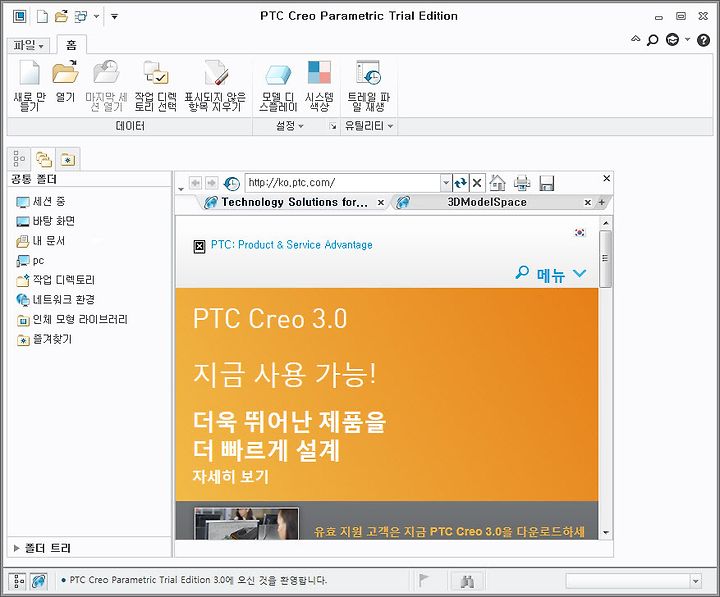Click the command search magnifier icon

pyautogui.click(x=652, y=40)
